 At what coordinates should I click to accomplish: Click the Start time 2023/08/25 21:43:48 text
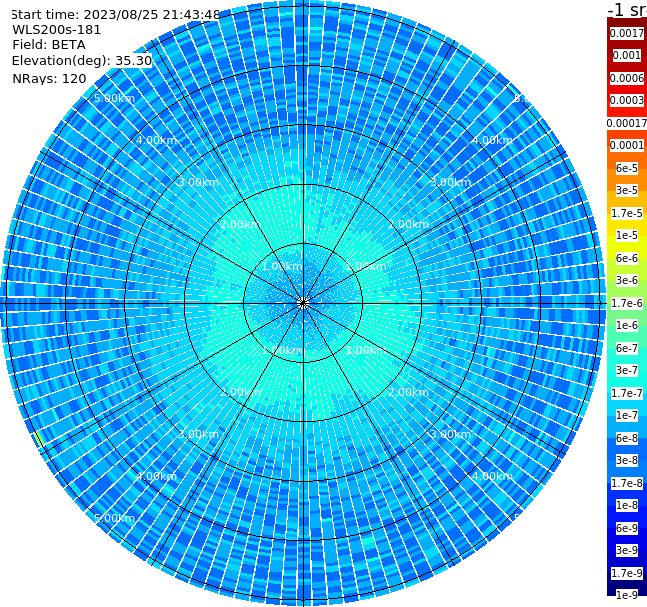115,15
